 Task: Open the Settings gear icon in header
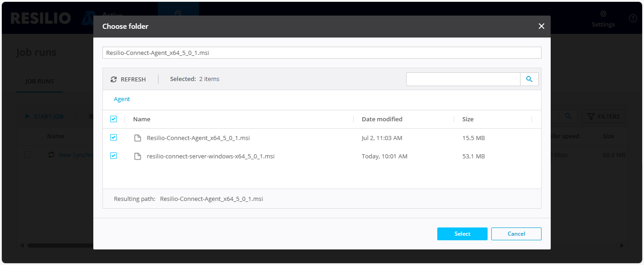tap(603, 14)
